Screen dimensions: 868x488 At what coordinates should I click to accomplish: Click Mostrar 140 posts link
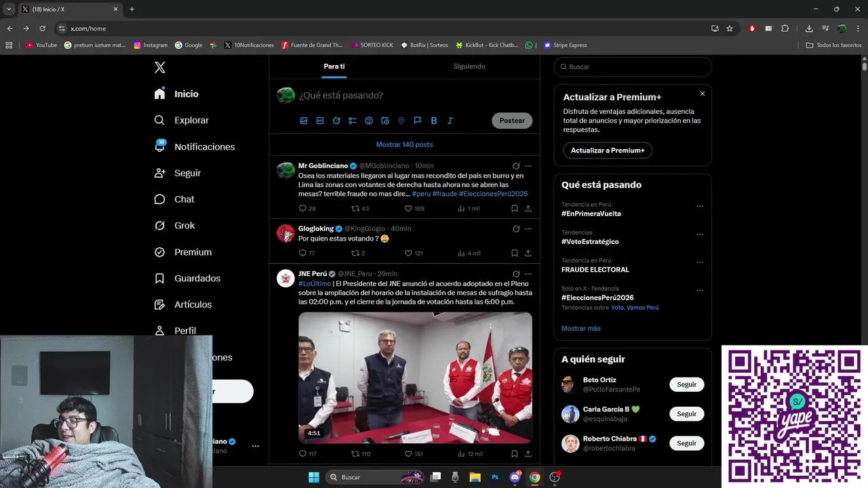[404, 144]
